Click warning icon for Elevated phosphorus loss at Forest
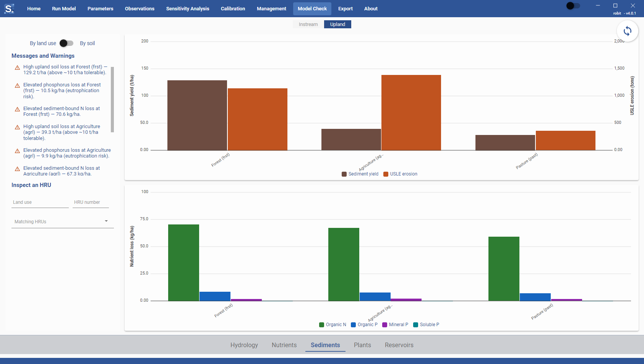The image size is (644, 364). pos(17,86)
